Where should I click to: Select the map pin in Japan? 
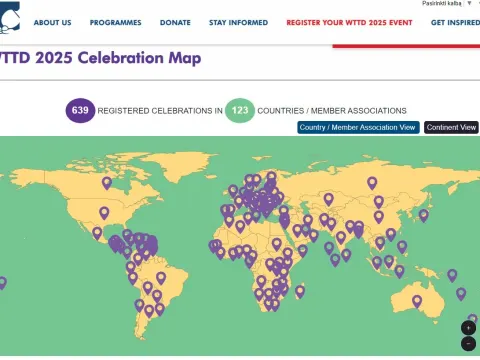(x=424, y=216)
